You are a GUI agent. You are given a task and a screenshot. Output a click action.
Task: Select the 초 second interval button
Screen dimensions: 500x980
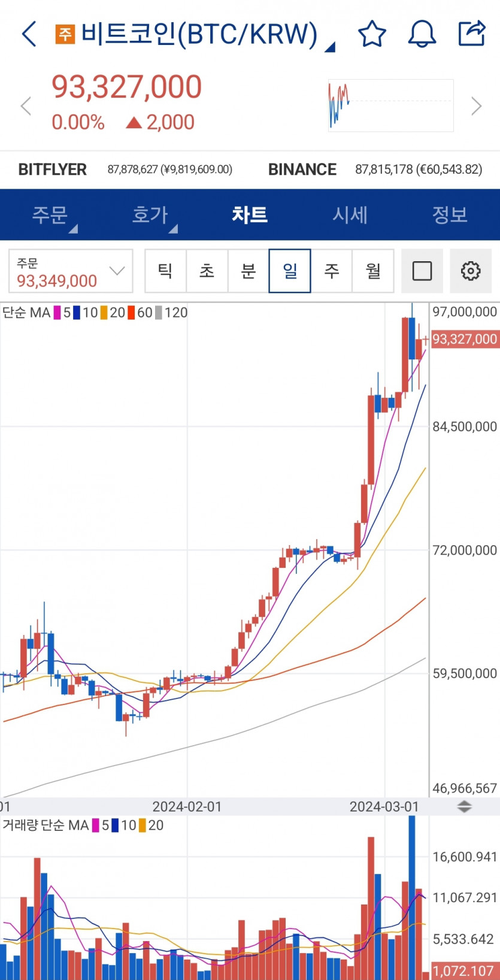(x=207, y=271)
